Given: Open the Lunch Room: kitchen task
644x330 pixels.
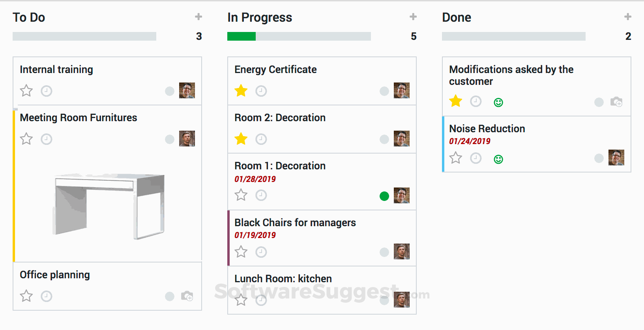Looking at the screenshot, I should point(283,279).
